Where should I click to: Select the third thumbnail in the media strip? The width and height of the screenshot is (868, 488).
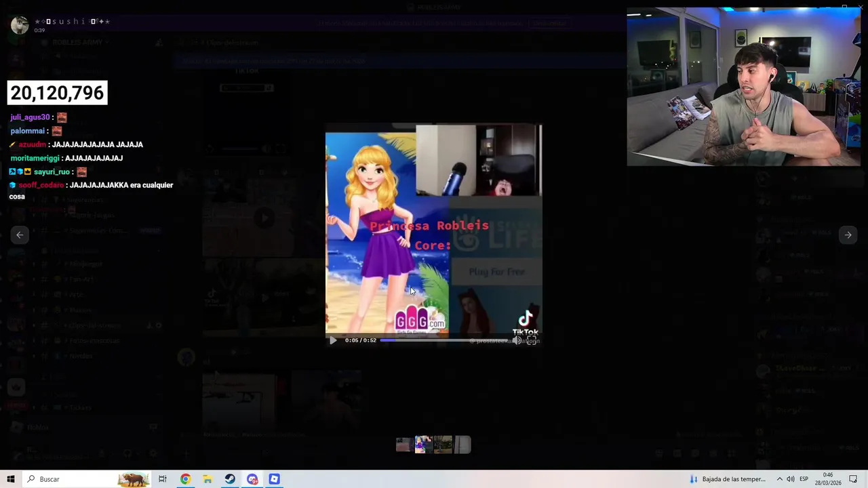point(443,445)
